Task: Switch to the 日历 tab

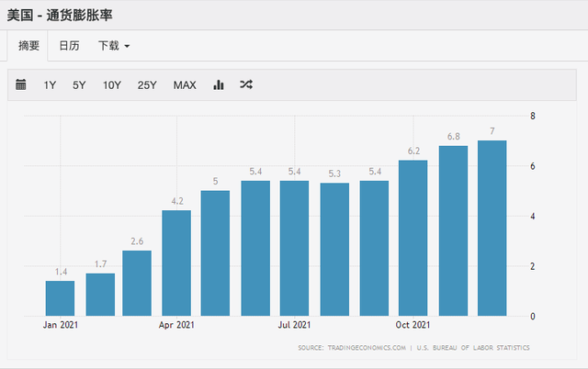Action: coord(70,46)
